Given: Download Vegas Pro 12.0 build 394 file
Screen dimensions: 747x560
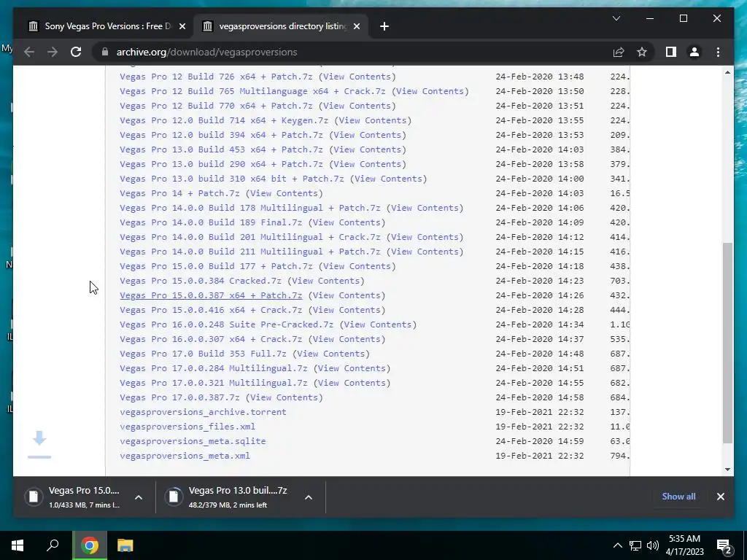Looking at the screenshot, I should click(x=221, y=135).
